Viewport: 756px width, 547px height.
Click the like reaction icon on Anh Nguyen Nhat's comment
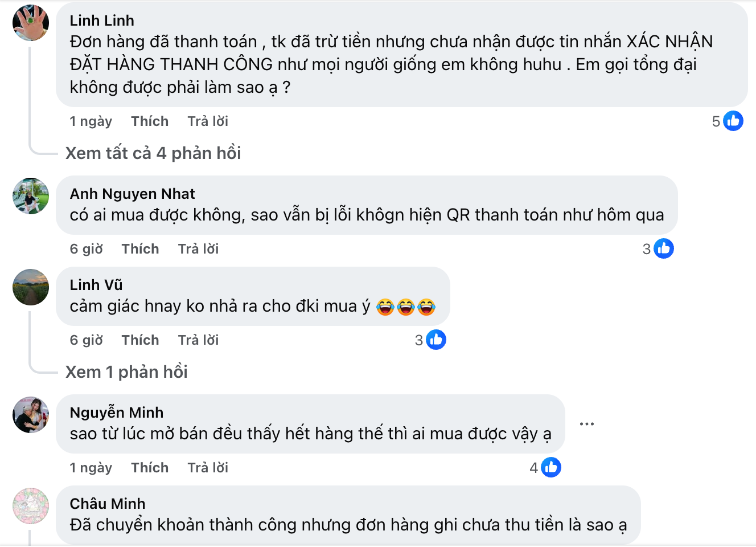click(663, 248)
